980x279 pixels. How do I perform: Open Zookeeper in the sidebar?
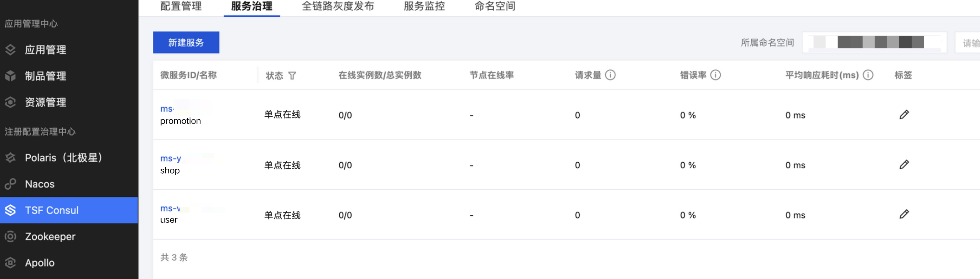point(50,236)
